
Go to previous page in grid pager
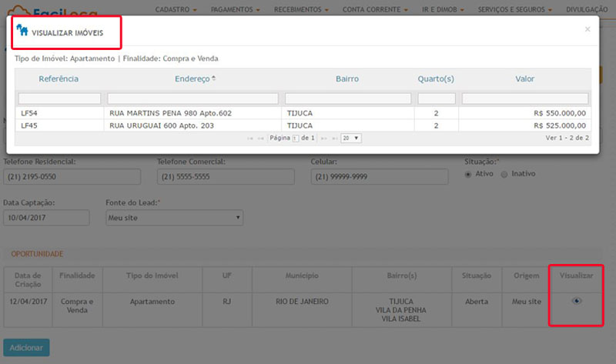click(261, 139)
